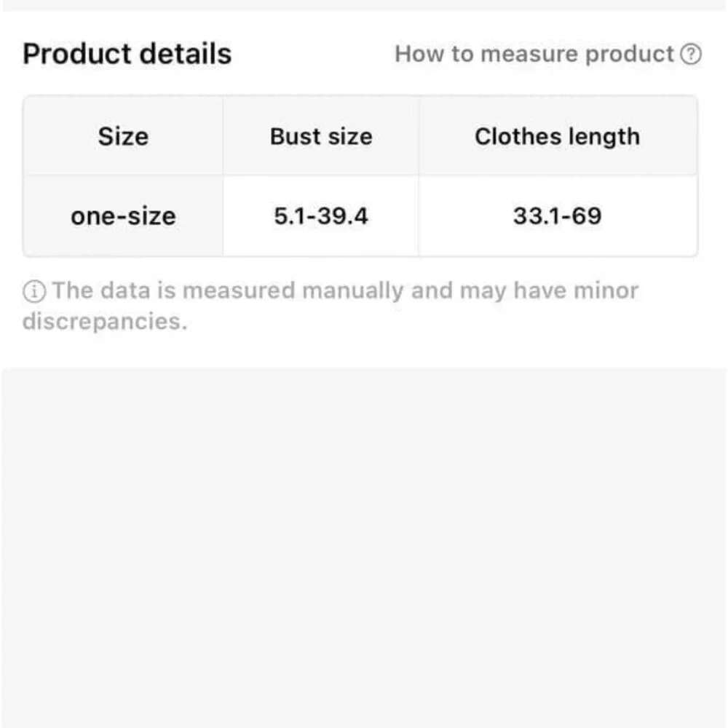The image size is (728, 728).
Task: Select the Clothes length column header
Action: [557, 136]
